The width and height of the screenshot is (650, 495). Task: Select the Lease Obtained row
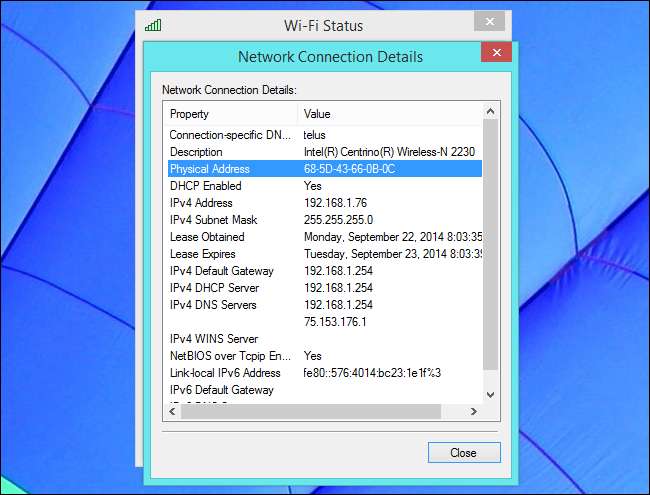point(325,237)
